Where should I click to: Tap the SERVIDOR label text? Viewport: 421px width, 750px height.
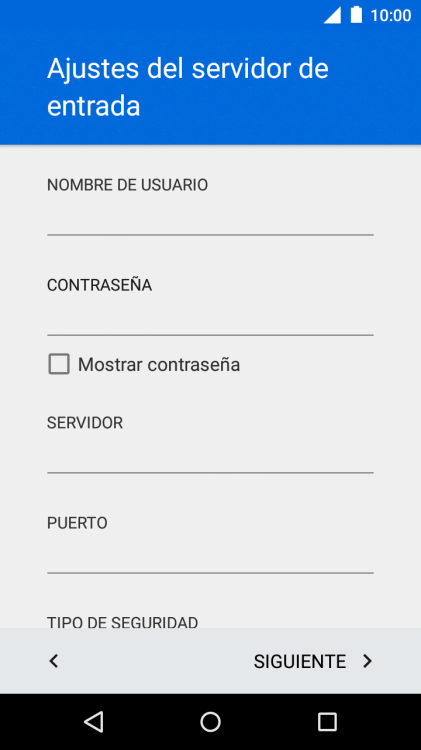tap(85, 423)
